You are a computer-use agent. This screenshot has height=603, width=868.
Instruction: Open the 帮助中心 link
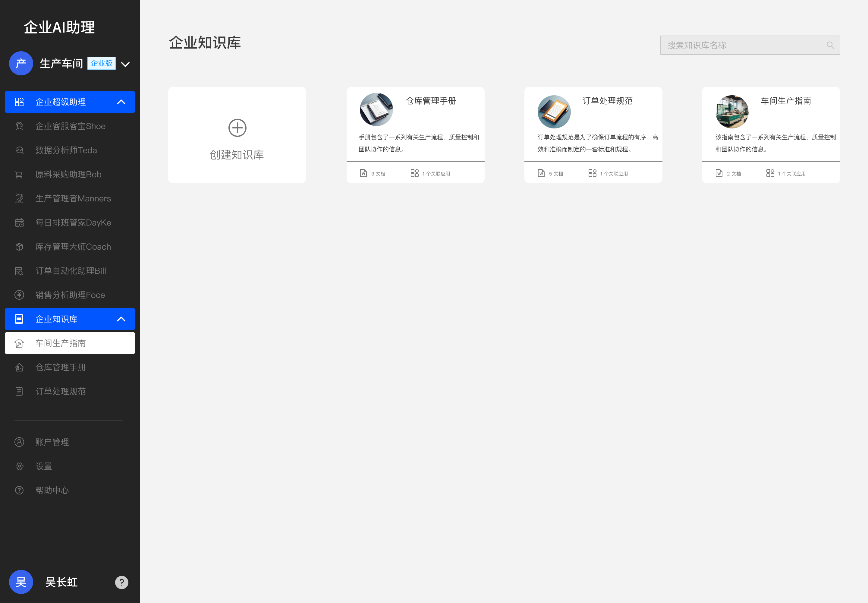(52, 490)
